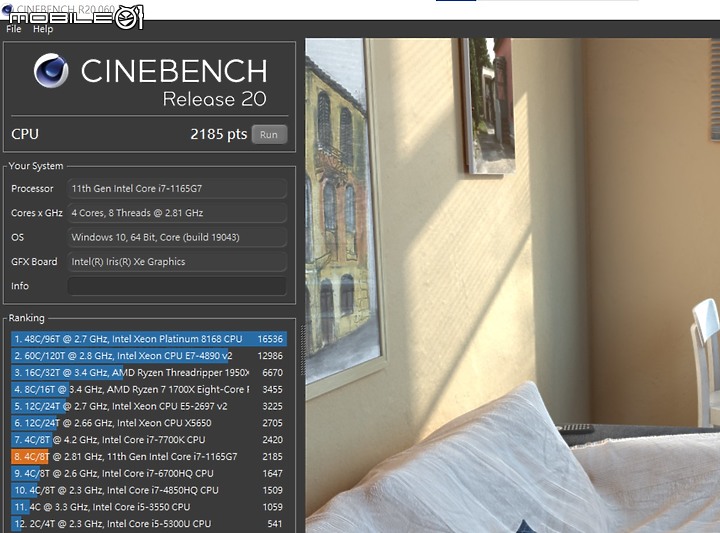
Task: Select ranking row Intel Xeon CPU X5650
Action: click(149, 423)
